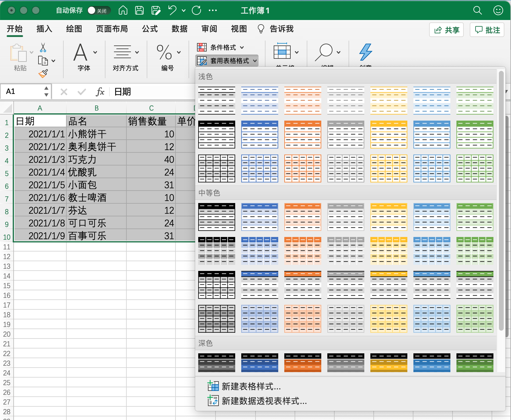Click the formula bar containing 日期
This screenshot has height=420, width=511.
click(x=153, y=92)
